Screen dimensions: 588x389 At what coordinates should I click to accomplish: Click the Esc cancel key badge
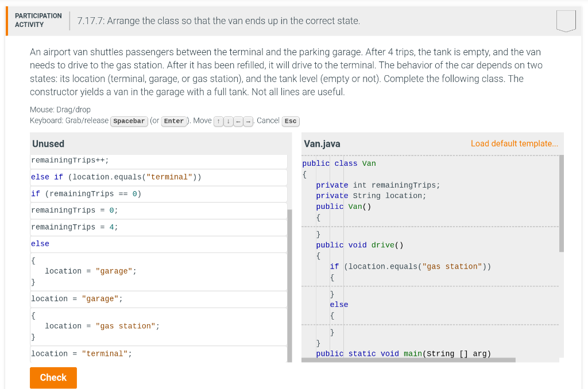pos(291,121)
